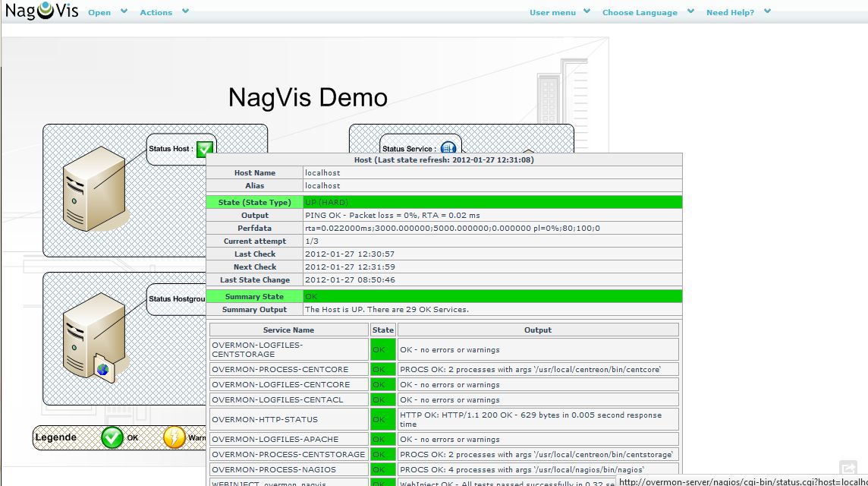Open the User menu
The width and height of the screenshot is (868, 486).
point(552,12)
